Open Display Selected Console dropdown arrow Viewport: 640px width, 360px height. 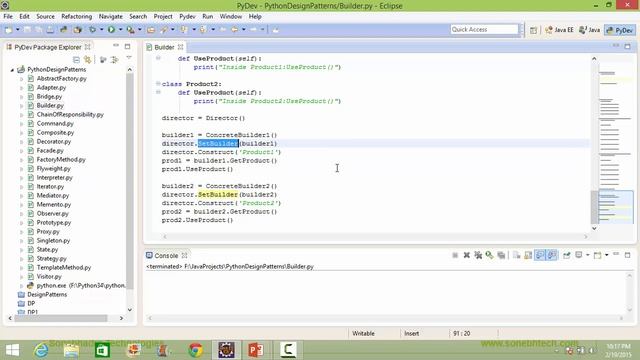[588, 255]
